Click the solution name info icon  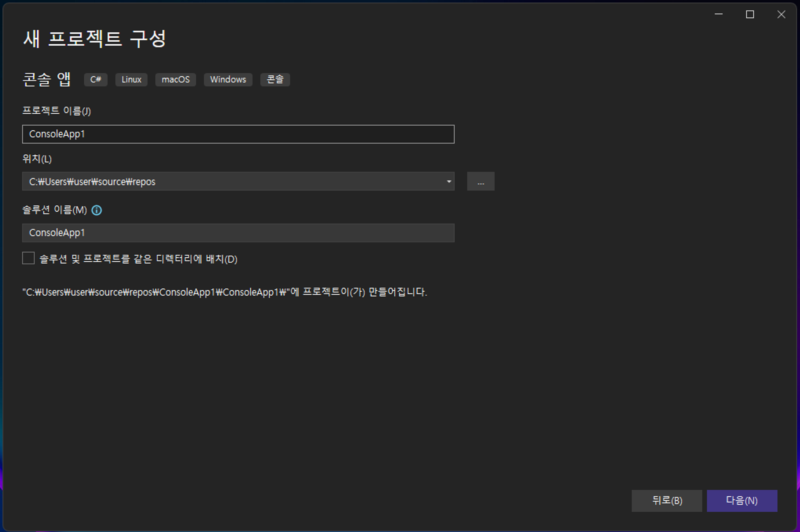tap(96, 210)
